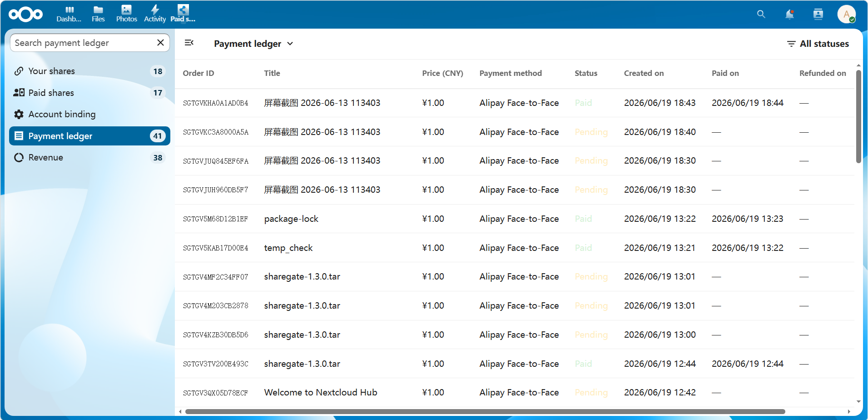Viewport: 868px width, 420px height.
Task: Click the package-lock title
Action: pyautogui.click(x=291, y=219)
